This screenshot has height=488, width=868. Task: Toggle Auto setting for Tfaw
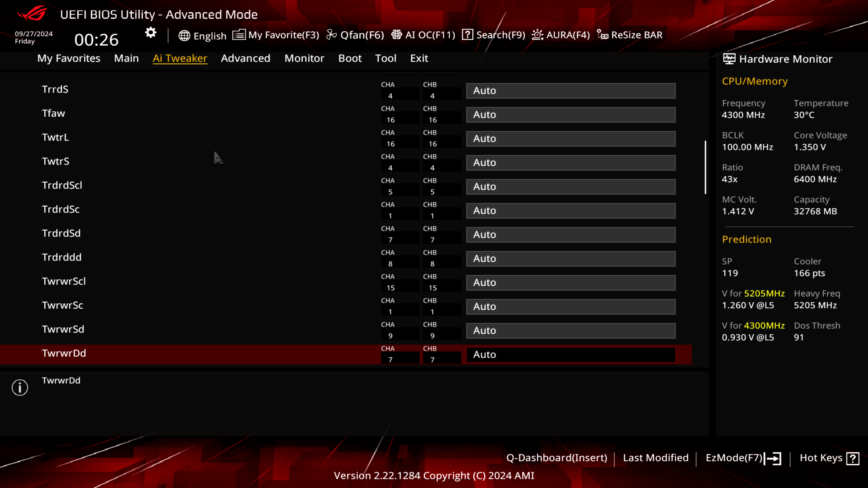pyautogui.click(x=570, y=114)
